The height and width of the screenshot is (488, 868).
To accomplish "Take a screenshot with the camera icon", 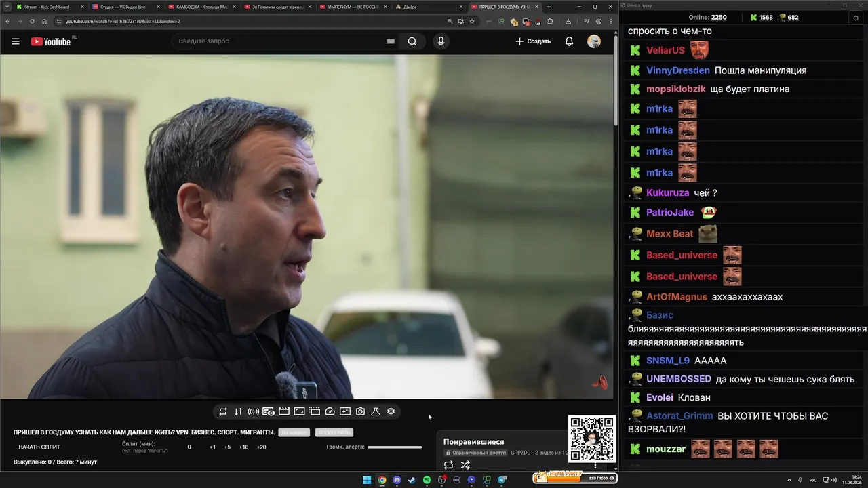I will 360,411.
